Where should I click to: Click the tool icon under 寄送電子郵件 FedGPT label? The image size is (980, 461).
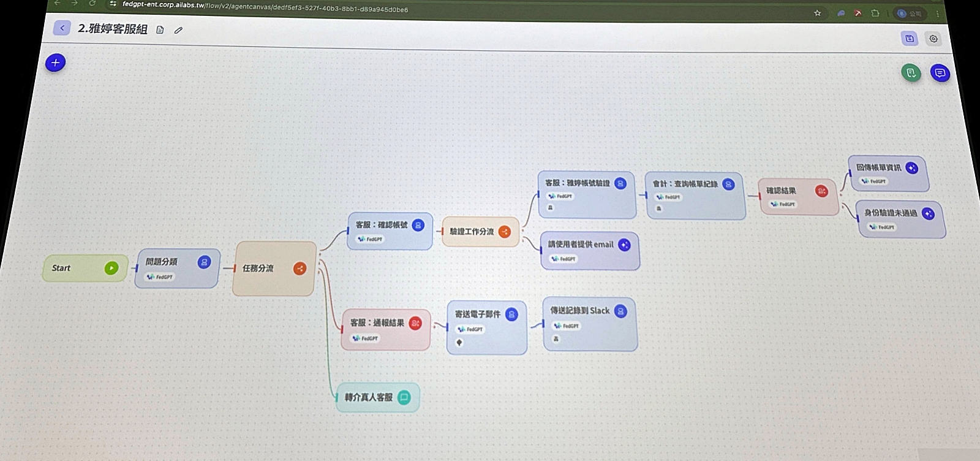tap(459, 343)
